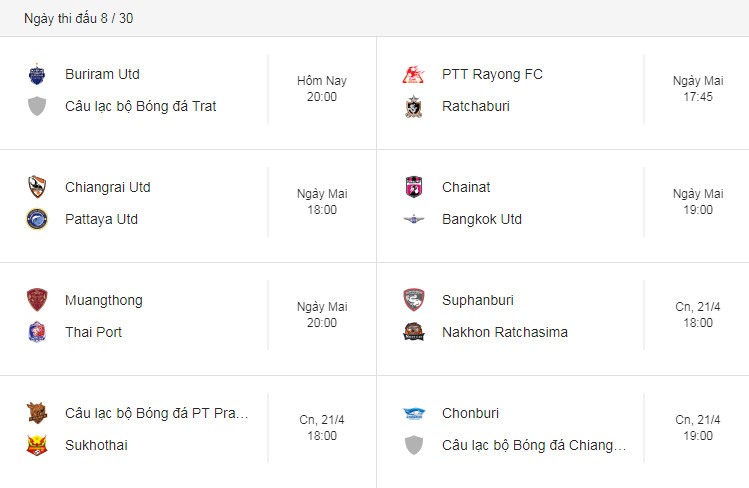Click the Nakhon Ratchasima logo
The width and height of the screenshot is (749, 488).
pyautogui.click(x=414, y=332)
